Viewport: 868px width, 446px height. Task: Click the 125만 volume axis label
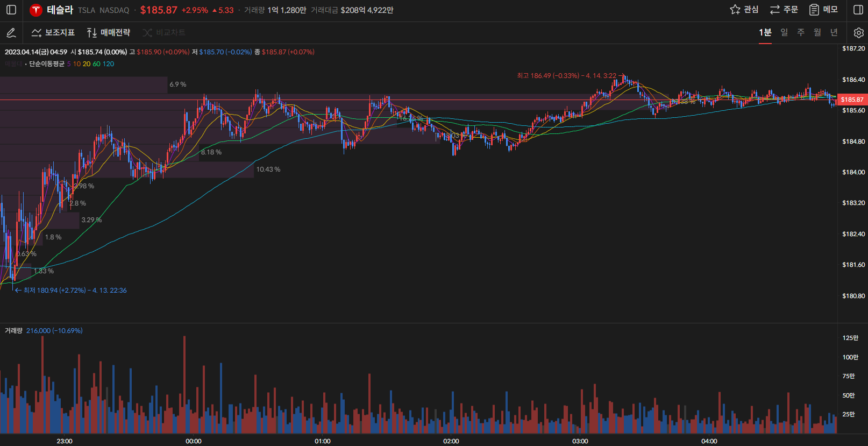(850, 338)
